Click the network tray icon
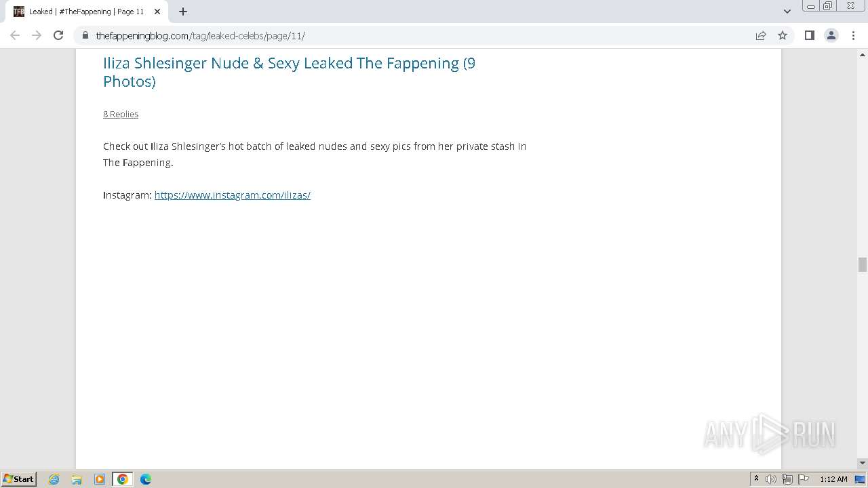The width and height of the screenshot is (868, 488). [787, 479]
